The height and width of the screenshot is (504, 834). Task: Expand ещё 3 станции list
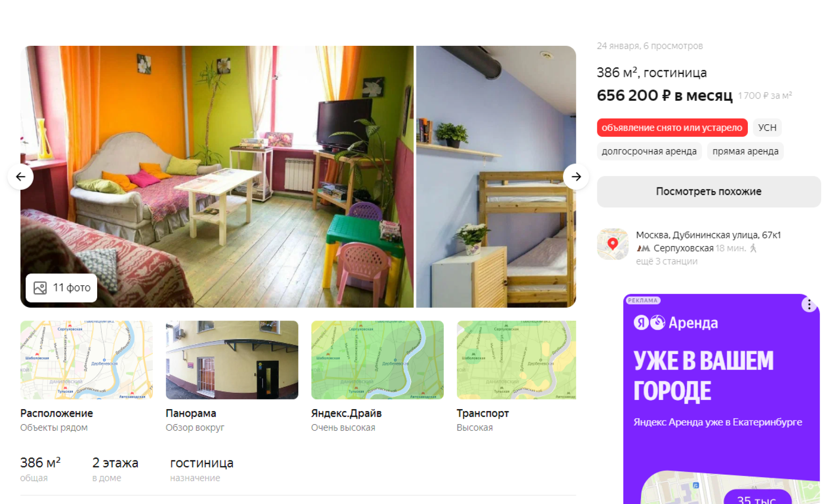[666, 261]
